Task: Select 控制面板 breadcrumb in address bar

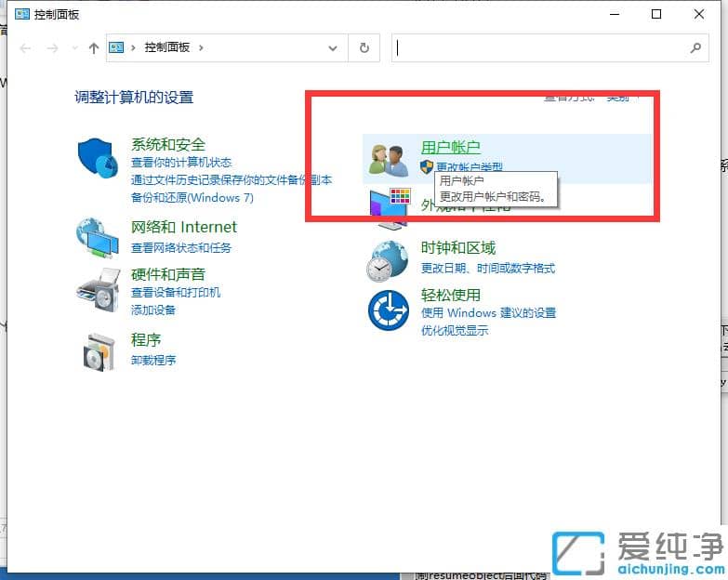Action: tap(167, 47)
